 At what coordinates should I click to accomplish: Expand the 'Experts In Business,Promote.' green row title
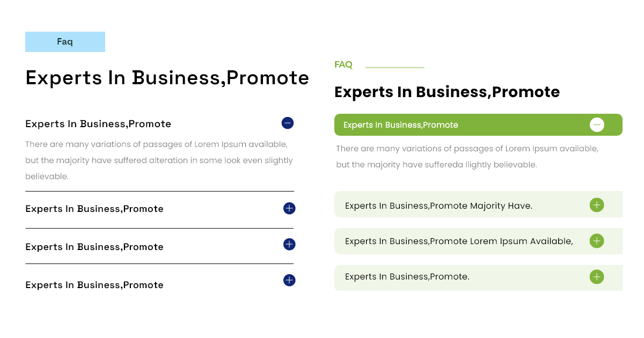pos(407,277)
